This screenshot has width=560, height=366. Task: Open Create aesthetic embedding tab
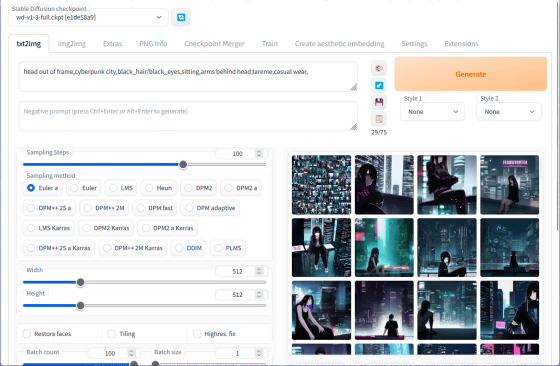click(340, 44)
